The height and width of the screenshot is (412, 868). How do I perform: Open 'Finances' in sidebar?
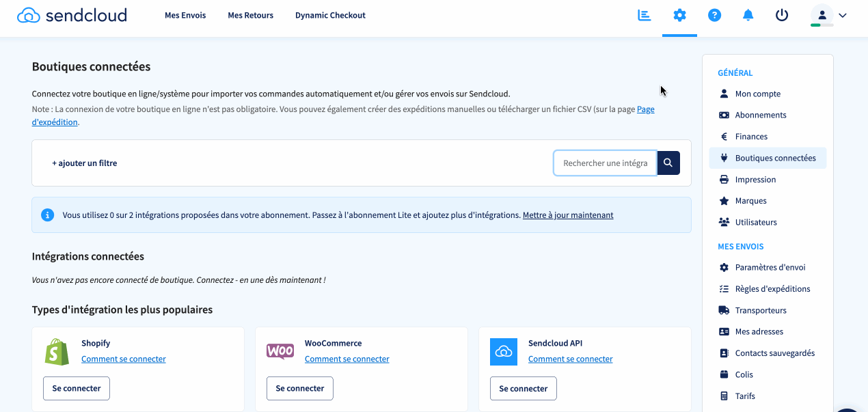(x=751, y=137)
